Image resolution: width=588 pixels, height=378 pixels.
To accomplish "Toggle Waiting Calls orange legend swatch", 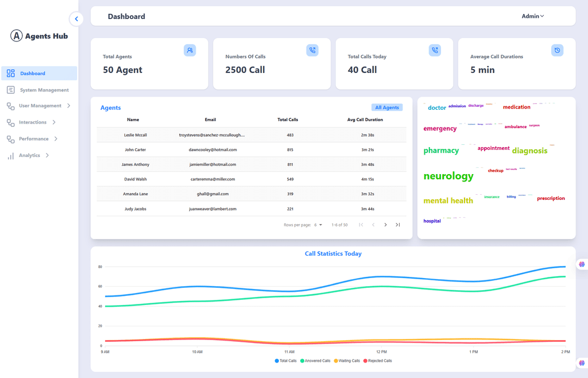I will [336, 361].
